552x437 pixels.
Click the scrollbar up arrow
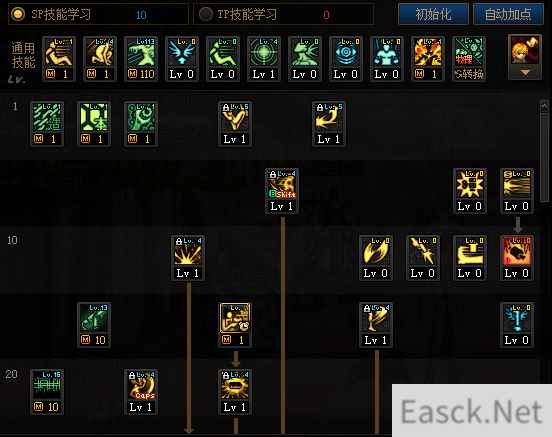click(x=544, y=106)
